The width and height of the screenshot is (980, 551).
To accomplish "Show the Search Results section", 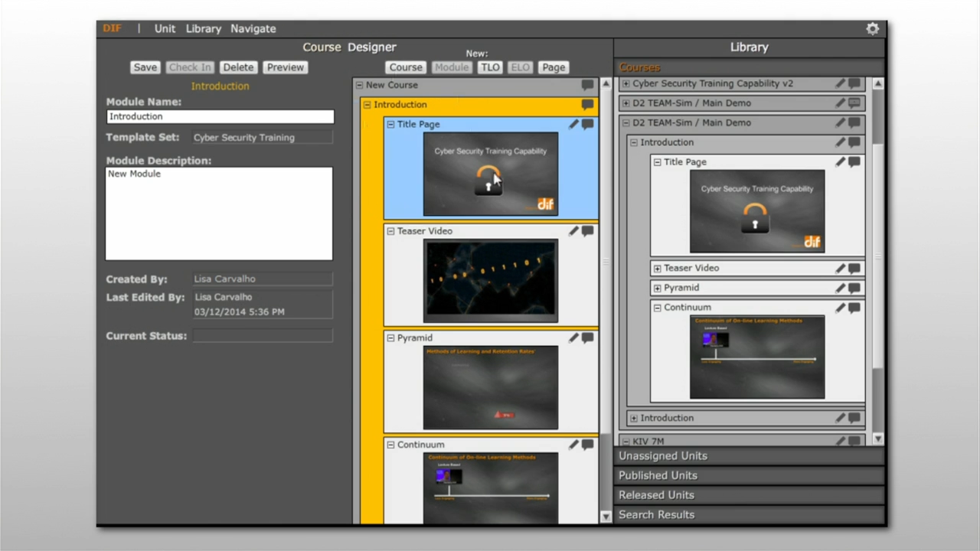I will [749, 515].
